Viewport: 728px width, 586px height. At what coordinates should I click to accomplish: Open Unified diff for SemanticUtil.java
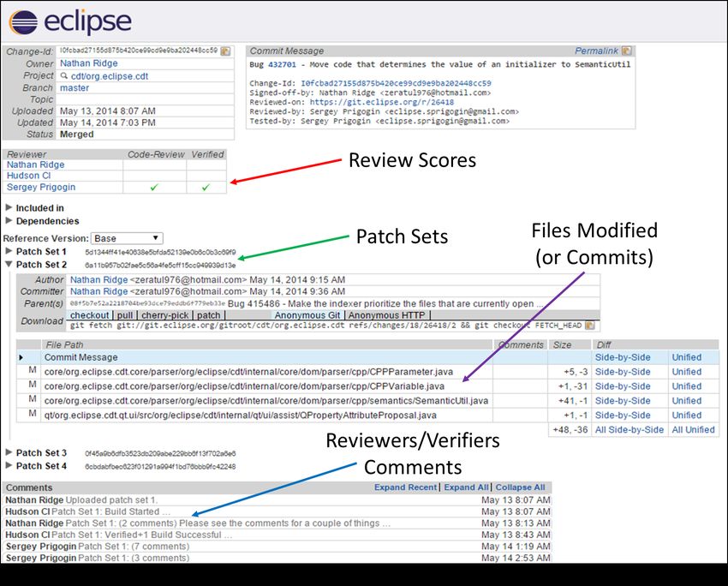click(x=686, y=400)
